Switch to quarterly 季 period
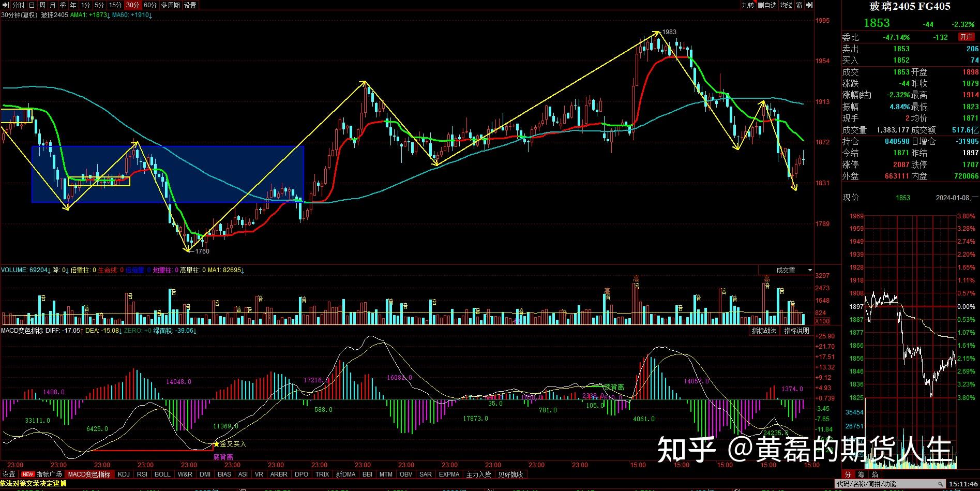The width and height of the screenshot is (980, 491). [x=63, y=5]
